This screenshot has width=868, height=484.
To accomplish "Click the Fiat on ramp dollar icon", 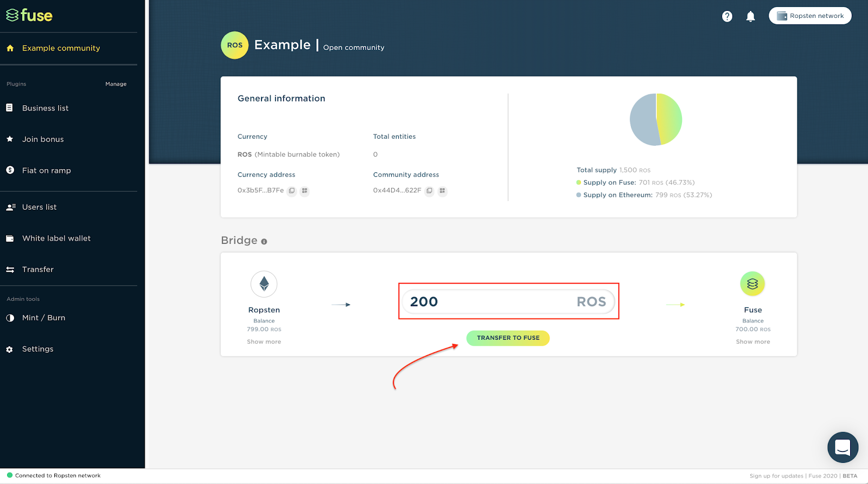I will (10, 170).
